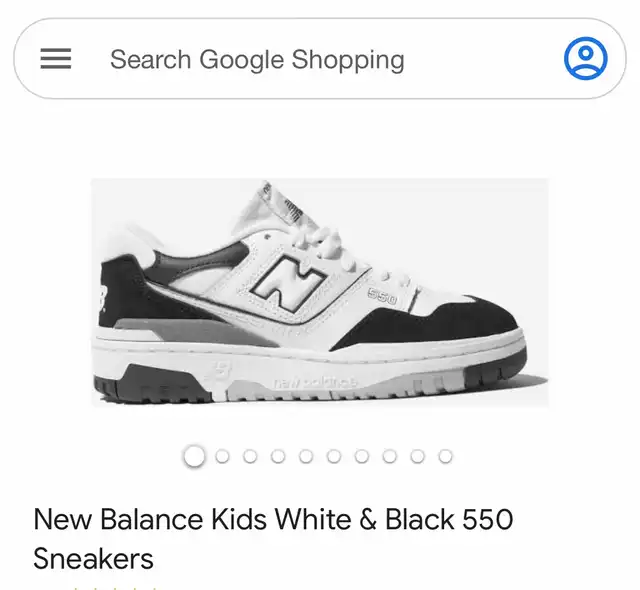This screenshot has height=590, width=640.
Task: Open the hamburger navigation menu
Action: click(55, 59)
